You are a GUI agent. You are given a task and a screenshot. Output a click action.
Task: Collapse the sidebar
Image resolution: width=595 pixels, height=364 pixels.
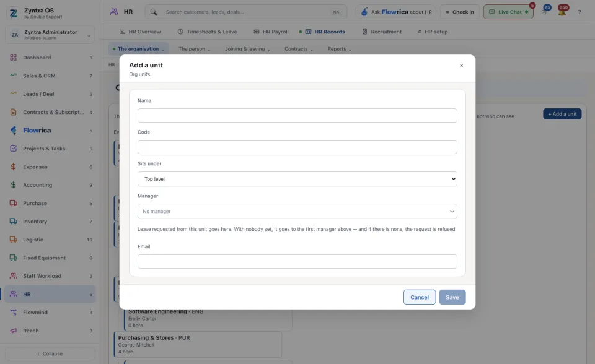[50, 353]
